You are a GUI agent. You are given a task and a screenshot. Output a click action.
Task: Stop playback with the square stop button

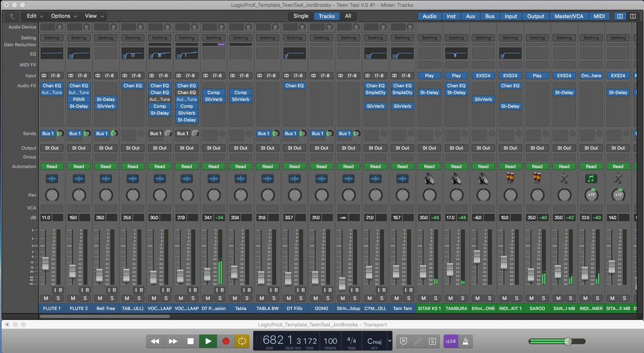[190, 341]
